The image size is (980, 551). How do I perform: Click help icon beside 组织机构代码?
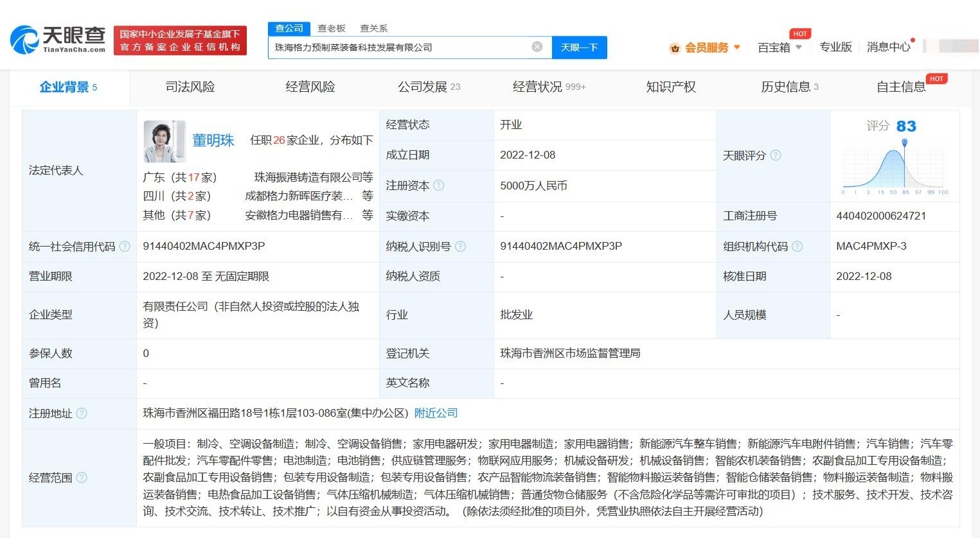pos(797,247)
